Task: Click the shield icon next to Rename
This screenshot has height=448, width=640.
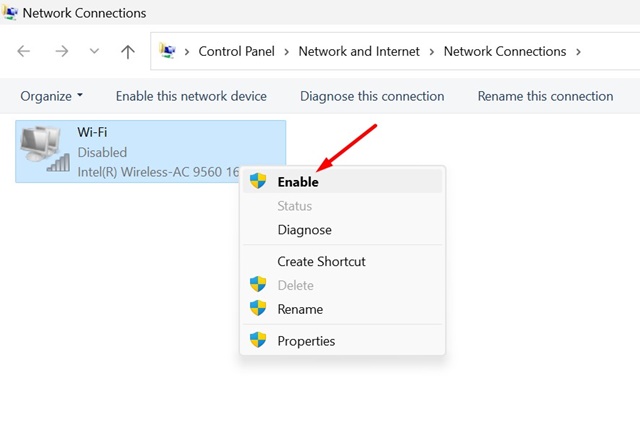Action: [x=258, y=308]
